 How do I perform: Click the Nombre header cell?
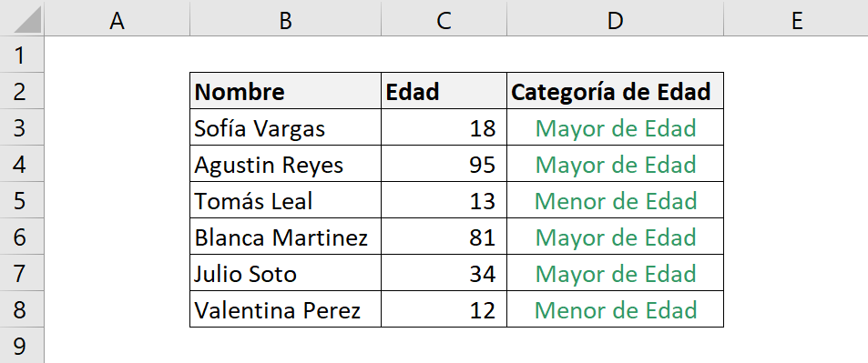pos(285,91)
